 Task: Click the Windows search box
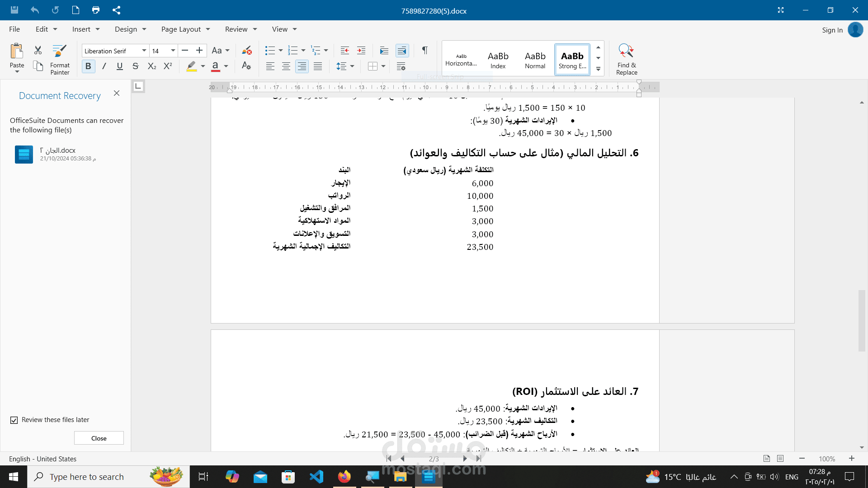tap(108, 477)
